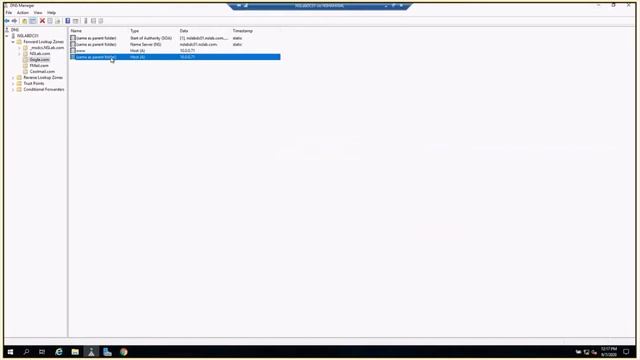Collapse the NSLABDC01 server node
This screenshot has height=360, width=640.
[x=7, y=36]
